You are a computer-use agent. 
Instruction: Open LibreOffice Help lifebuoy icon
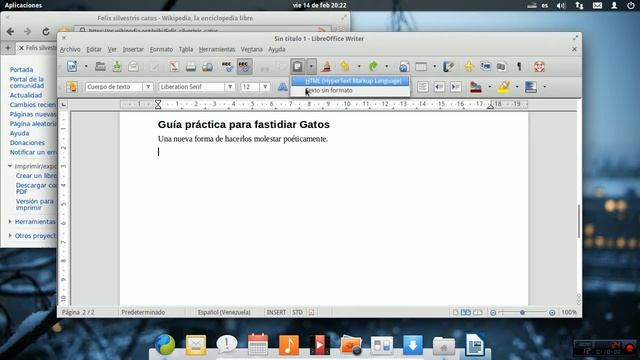[x=539, y=67]
